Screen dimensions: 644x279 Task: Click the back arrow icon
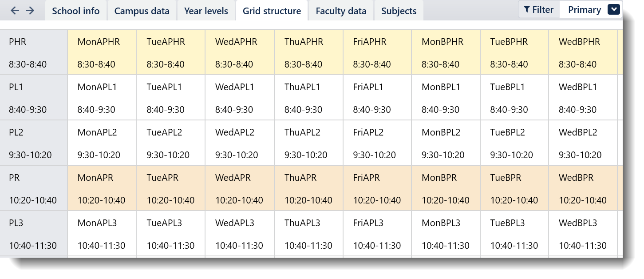pyautogui.click(x=15, y=11)
